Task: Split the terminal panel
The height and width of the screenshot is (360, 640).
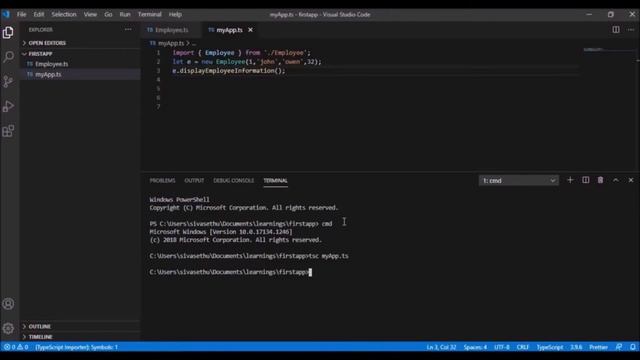Action: click(586, 180)
